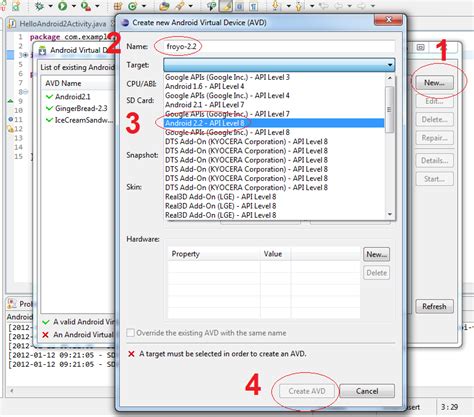This screenshot has height=417, width=474.
Task: Click New... in the AVD Manager window
Action: click(x=434, y=83)
